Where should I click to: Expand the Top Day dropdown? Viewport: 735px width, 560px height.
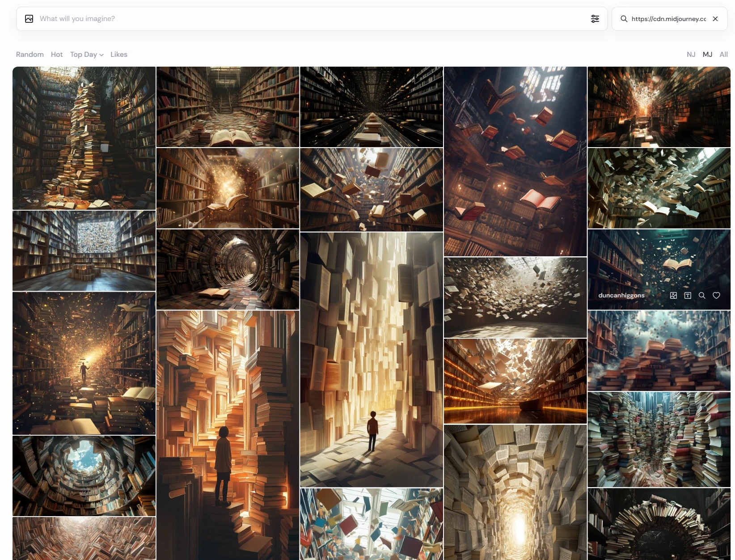87,54
